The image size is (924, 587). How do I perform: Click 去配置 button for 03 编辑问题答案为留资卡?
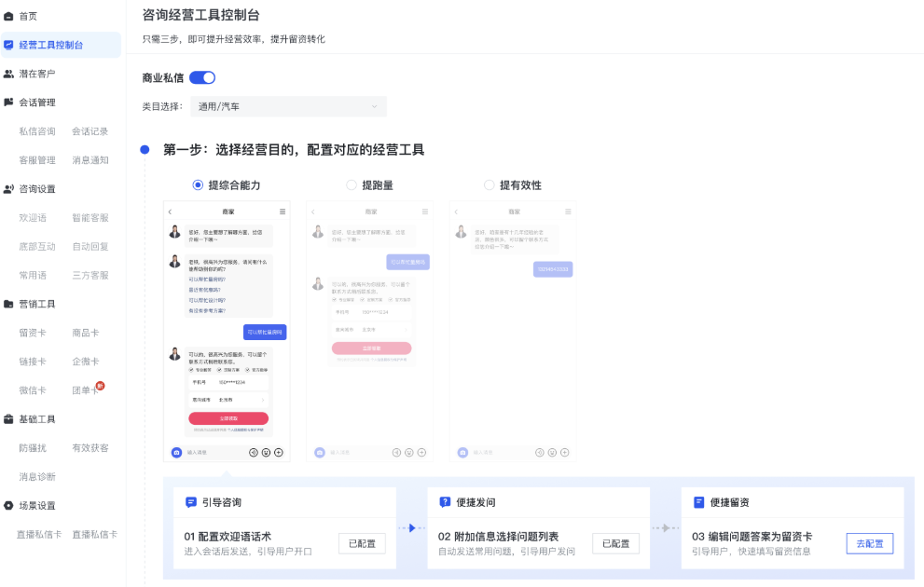(870, 543)
